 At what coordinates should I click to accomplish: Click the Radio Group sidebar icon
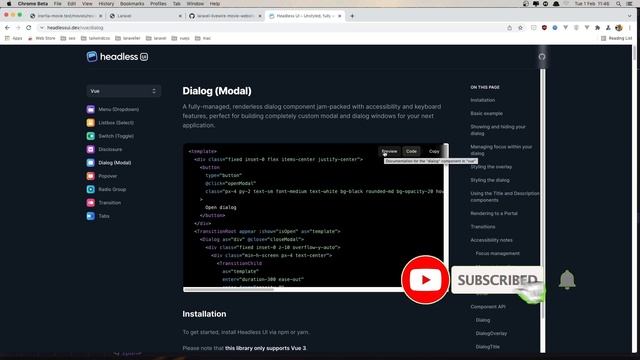click(x=91, y=189)
